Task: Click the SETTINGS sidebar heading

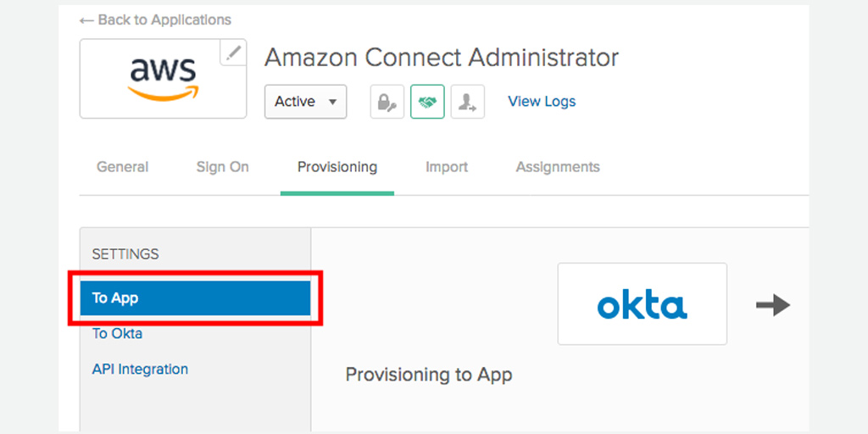Action: (x=125, y=254)
